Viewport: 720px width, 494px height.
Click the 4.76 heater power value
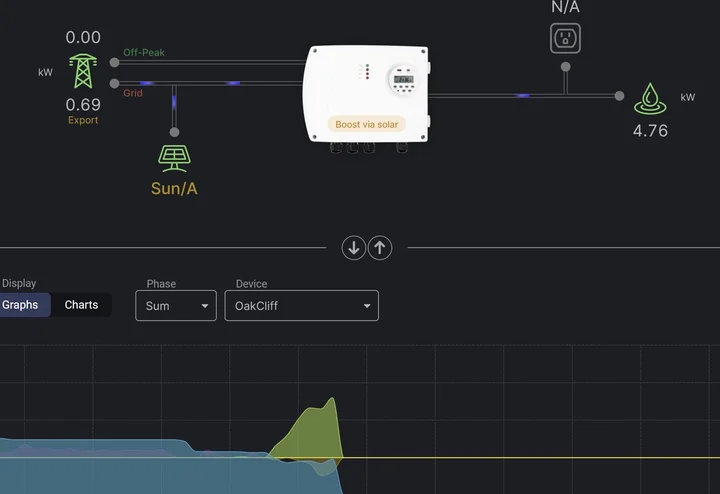[x=650, y=131]
